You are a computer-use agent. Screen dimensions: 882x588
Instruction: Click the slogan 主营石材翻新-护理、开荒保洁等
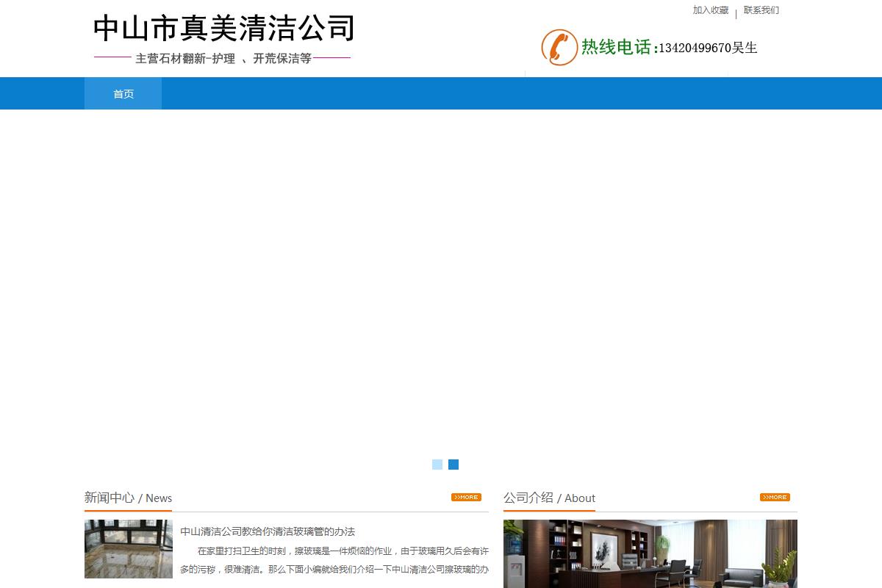click(x=223, y=58)
